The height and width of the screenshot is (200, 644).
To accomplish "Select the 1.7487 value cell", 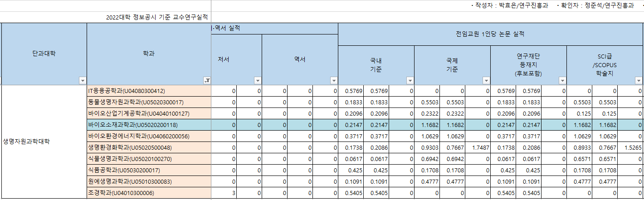I will (x=480, y=148).
